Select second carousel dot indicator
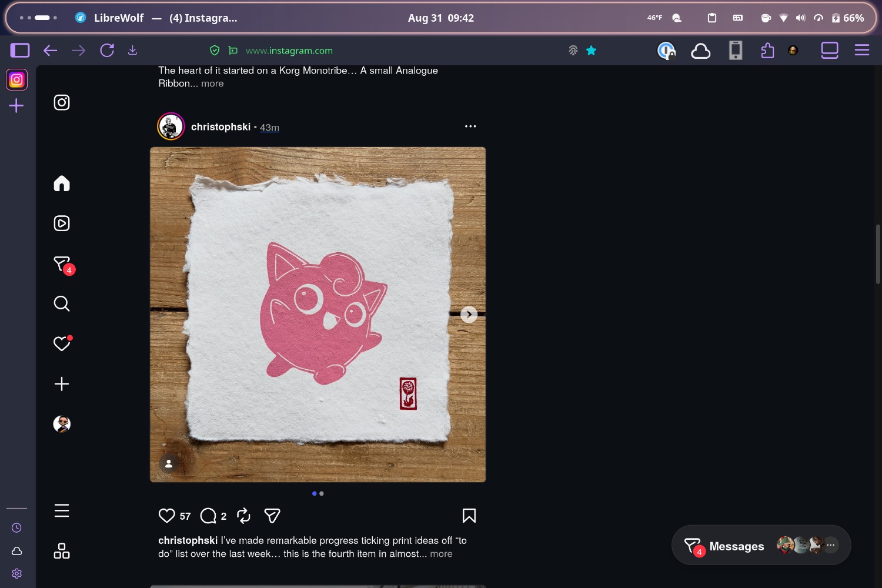882x588 pixels. [x=322, y=493]
